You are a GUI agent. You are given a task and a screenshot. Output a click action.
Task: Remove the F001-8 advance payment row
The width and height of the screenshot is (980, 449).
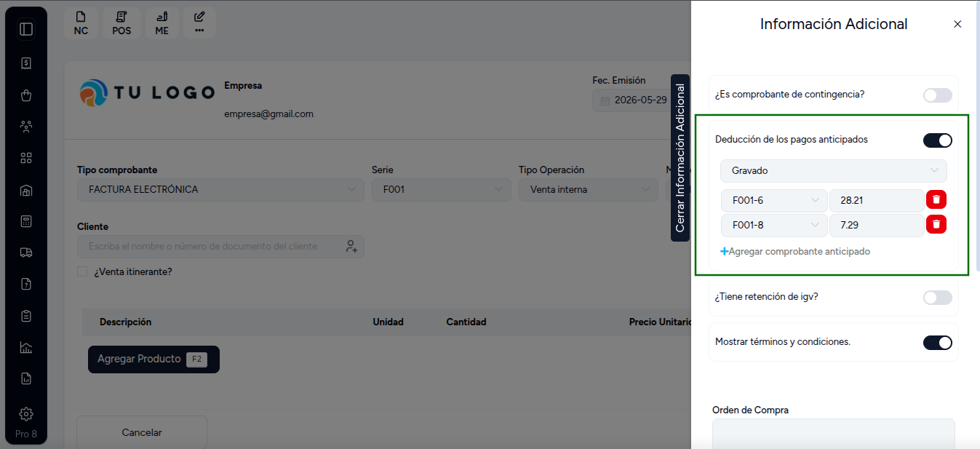(x=936, y=224)
